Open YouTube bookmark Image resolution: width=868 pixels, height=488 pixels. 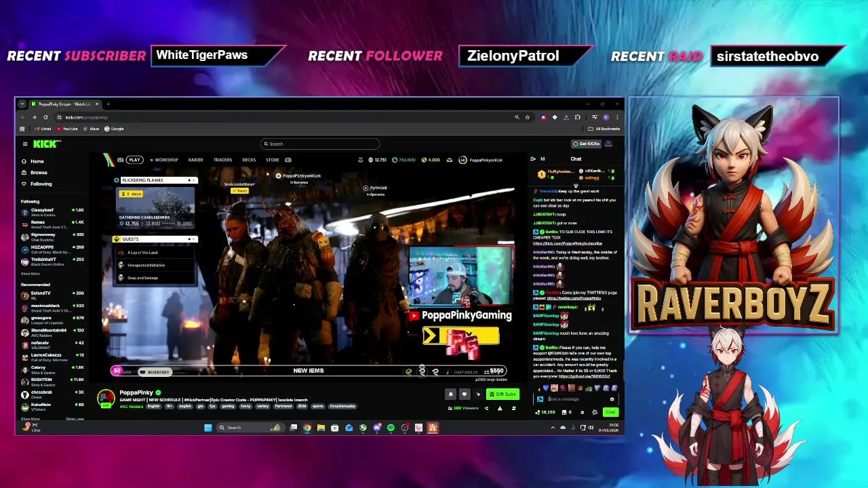[67, 129]
